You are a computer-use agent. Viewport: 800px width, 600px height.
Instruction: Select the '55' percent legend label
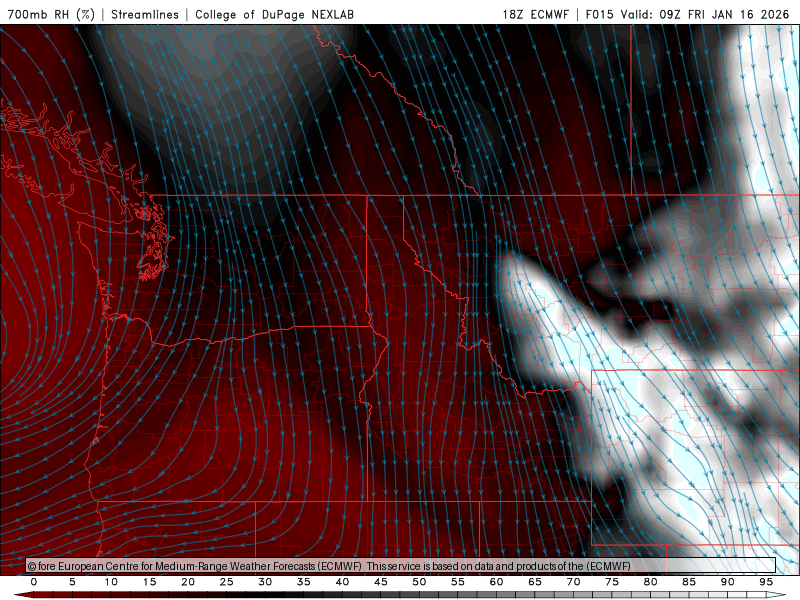click(458, 582)
